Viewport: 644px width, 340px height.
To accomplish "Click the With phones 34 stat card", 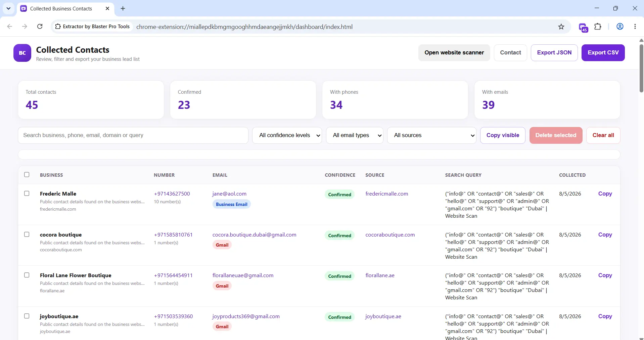I will click(x=395, y=100).
